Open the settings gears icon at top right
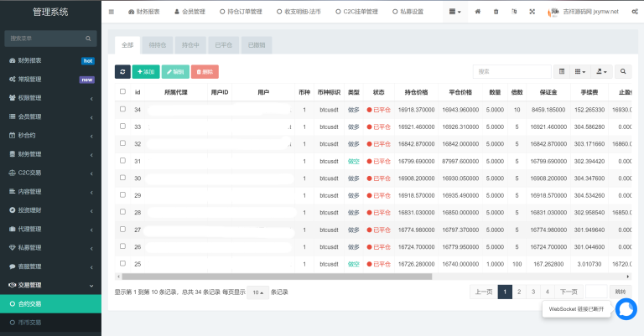Viewport: 644px width, 336px height. tap(632, 13)
